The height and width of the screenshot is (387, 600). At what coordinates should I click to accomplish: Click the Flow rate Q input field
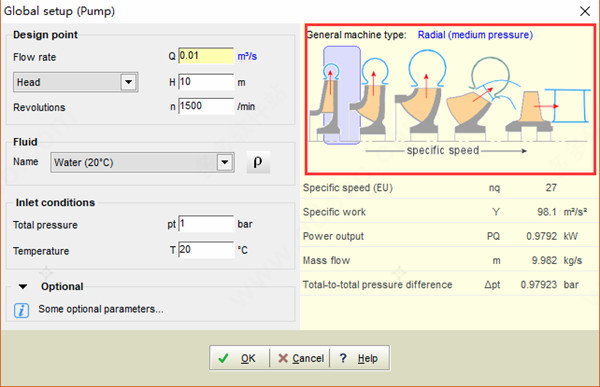coord(206,56)
